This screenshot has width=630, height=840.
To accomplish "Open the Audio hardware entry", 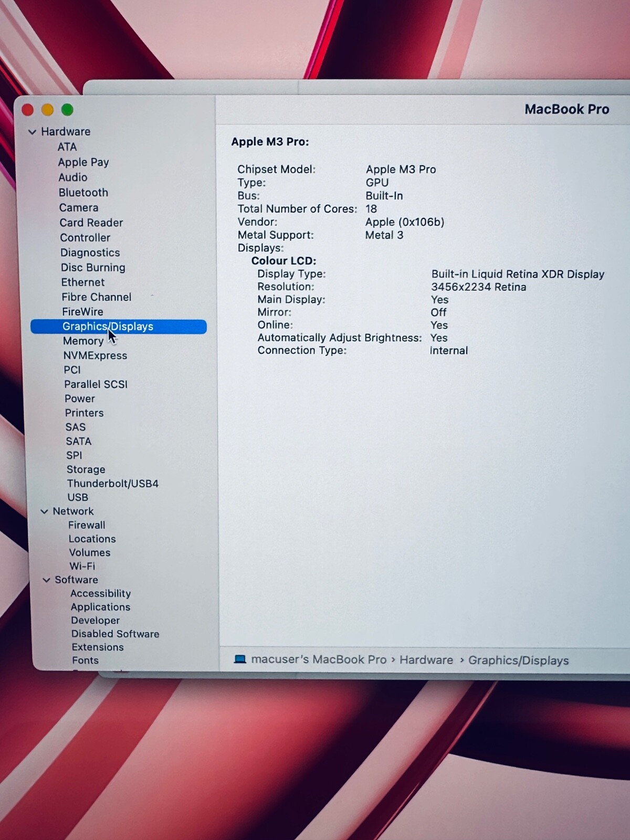I will 73,177.
